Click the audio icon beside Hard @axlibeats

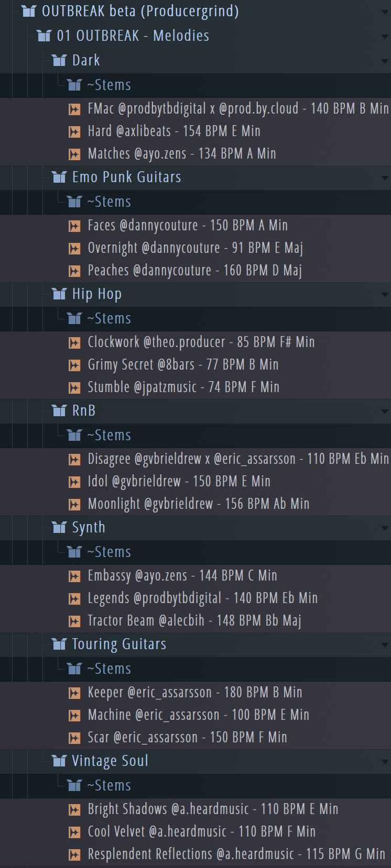pyautogui.click(x=74, y=131)
